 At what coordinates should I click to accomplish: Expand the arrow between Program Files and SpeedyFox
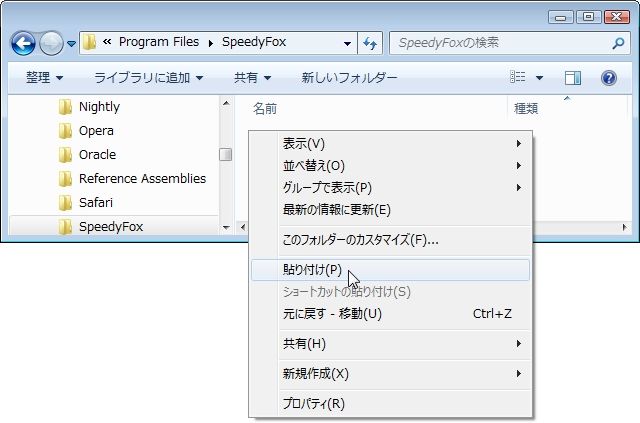211,43
